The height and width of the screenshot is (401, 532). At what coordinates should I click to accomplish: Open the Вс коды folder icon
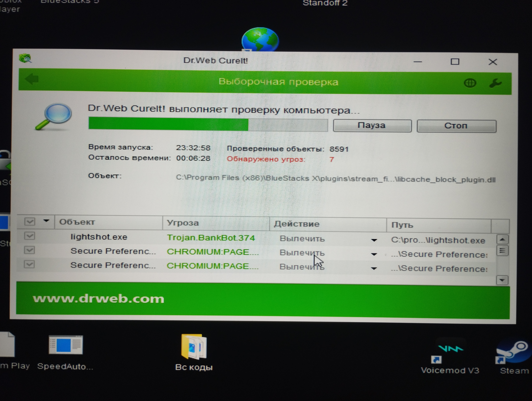[194, 352]
